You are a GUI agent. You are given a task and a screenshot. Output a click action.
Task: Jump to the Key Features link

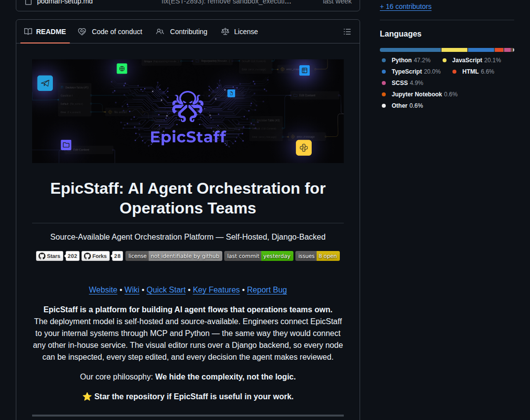click(x=216, y=290)
